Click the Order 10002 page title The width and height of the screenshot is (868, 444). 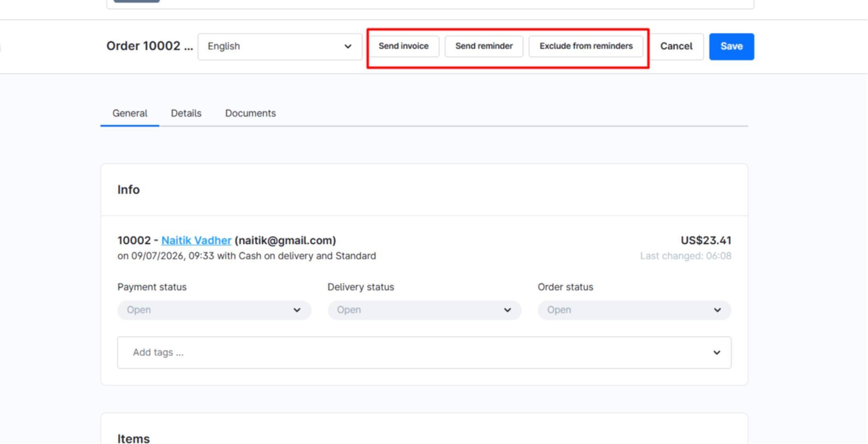coord(149,46)
